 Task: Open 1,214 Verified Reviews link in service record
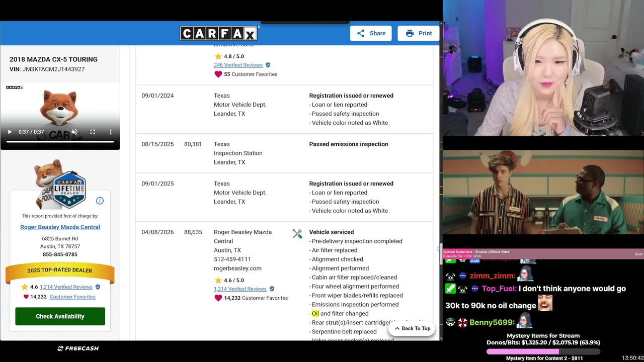click(240, 289)
